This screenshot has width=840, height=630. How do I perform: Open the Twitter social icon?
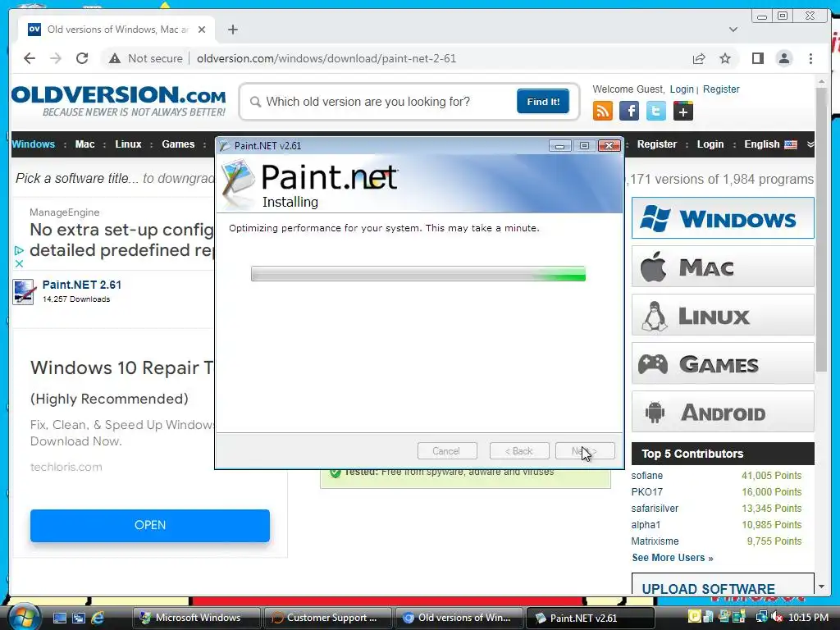click(655, 112)
